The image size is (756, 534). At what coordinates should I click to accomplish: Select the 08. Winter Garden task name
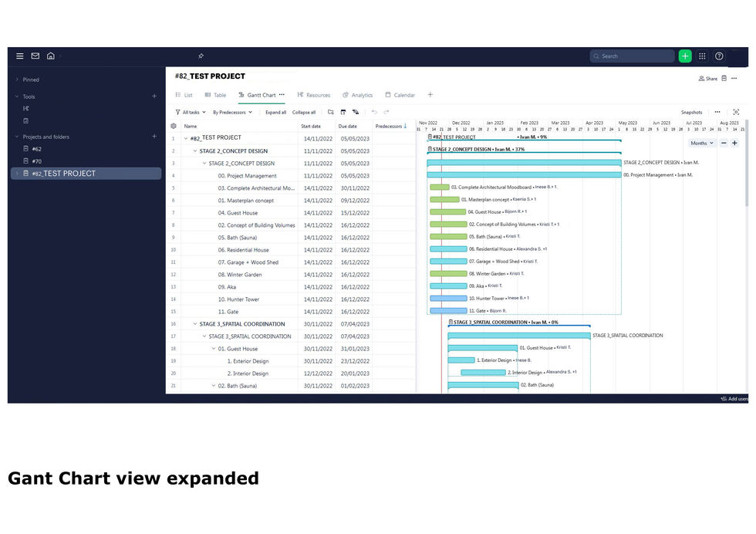point(240,275)
